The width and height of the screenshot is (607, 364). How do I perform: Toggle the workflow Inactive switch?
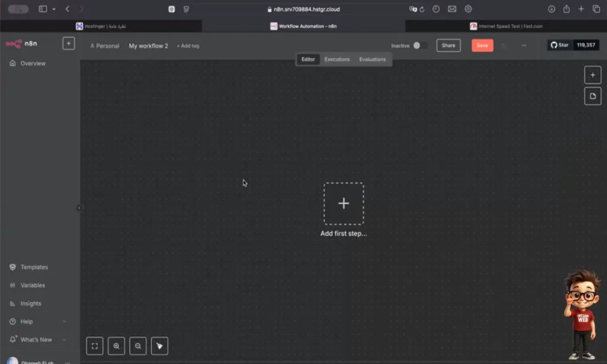pyautogui.click(x=420, y=46)
